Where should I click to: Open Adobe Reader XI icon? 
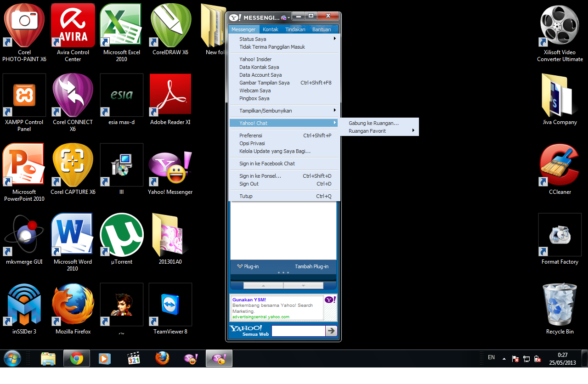(x=170, y=99)
